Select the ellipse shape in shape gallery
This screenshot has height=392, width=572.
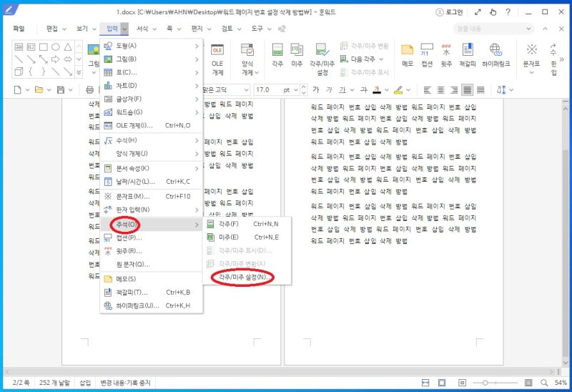[x=56, y=46]
